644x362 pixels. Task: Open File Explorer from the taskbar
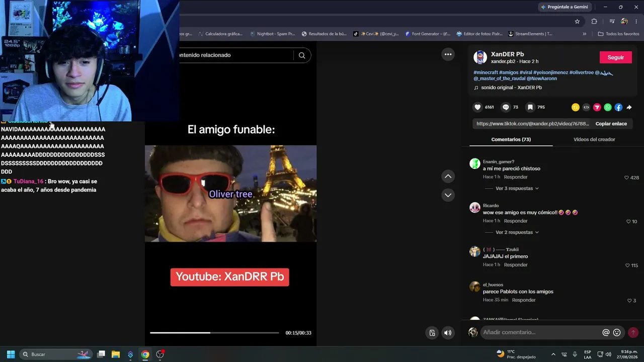pos(116,354)
